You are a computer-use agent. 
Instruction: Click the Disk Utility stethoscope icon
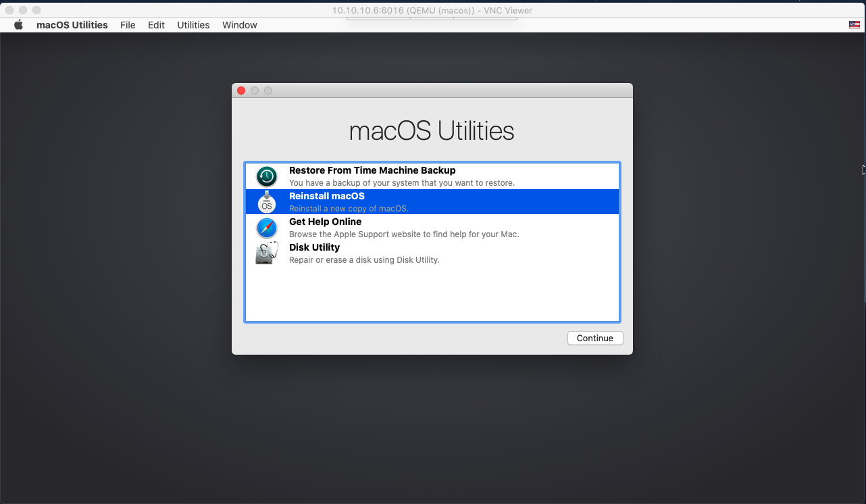click(x=267, y=253)
